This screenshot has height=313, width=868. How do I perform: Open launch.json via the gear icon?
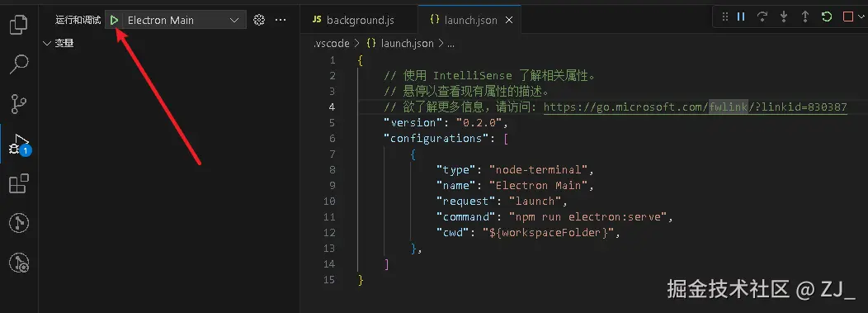pos(258,21)
